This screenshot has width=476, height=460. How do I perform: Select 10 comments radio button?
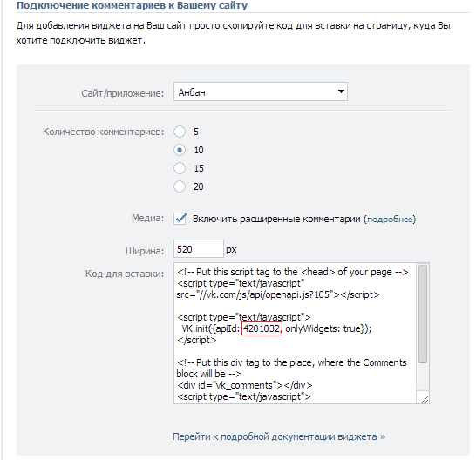coord(180,150)
